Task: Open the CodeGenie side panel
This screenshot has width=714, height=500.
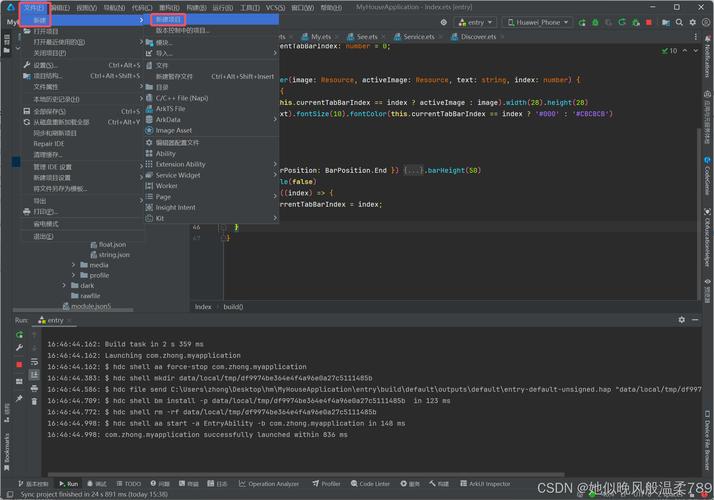Action: click(707, 175)
